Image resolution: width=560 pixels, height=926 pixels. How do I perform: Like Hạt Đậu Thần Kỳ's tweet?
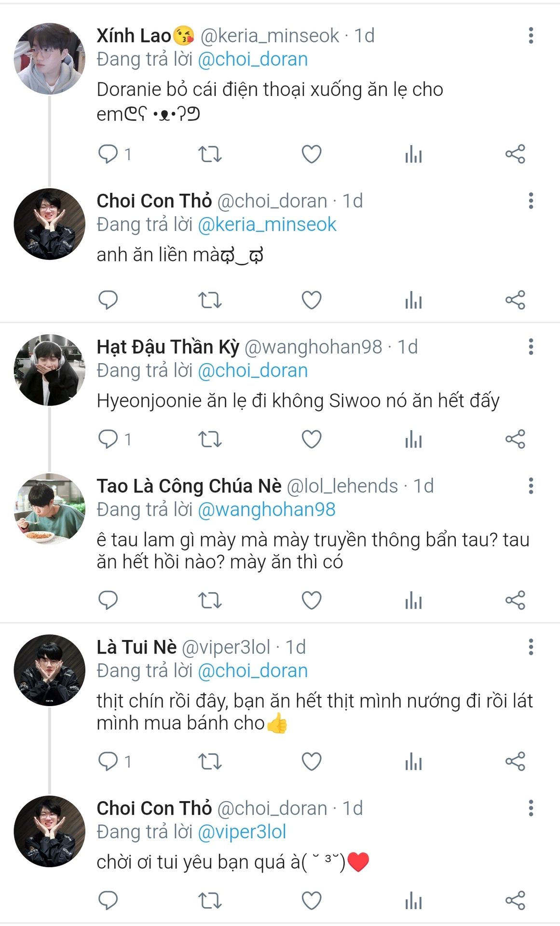click(x=312, y=439)
